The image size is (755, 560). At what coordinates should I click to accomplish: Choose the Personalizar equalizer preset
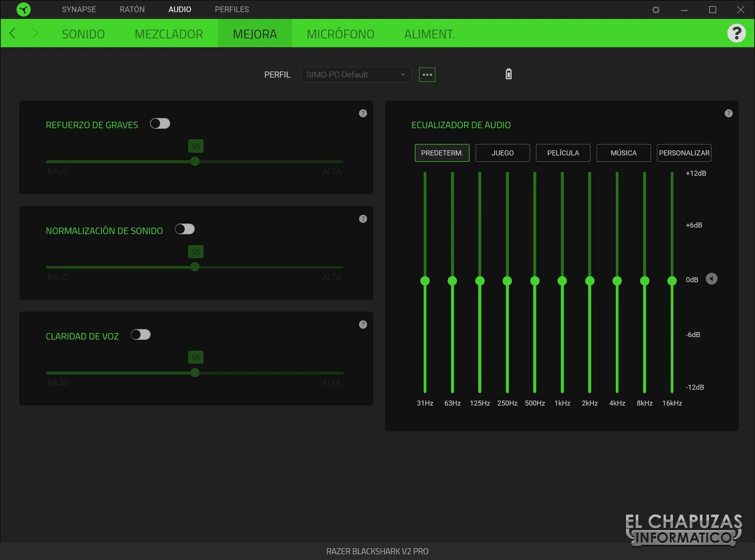(684, 153)
